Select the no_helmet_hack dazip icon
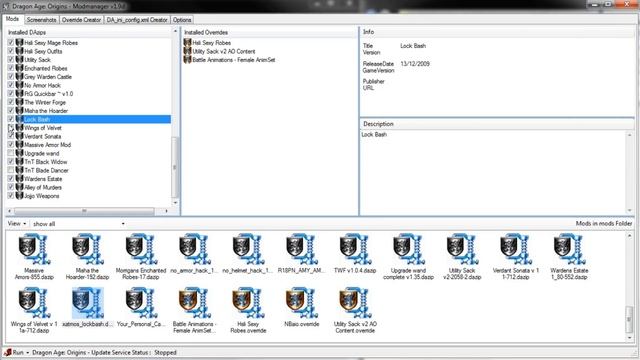 [248, 249]
